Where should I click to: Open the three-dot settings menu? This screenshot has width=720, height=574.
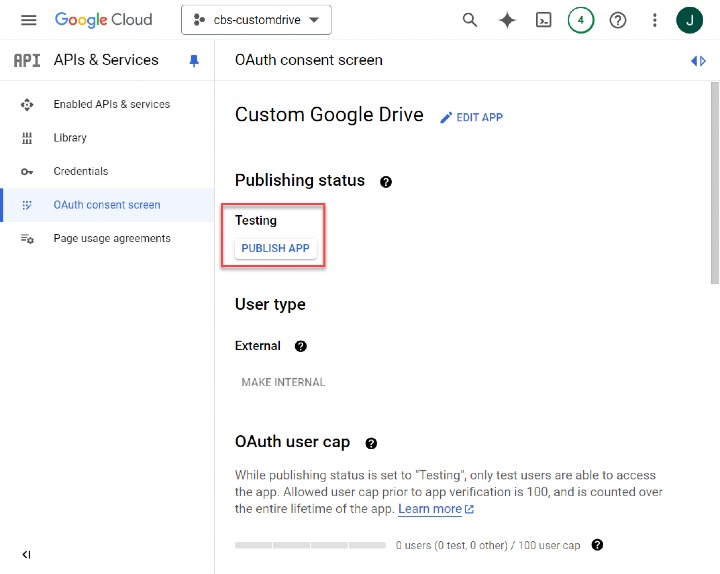tap(655, 20)
